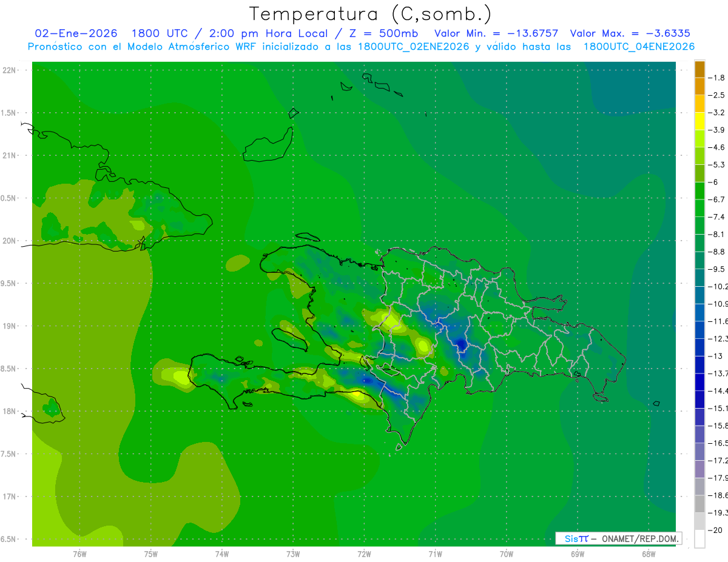Click the "74W" longitude axis label
The image size is (728, 562).
[222, 554]
